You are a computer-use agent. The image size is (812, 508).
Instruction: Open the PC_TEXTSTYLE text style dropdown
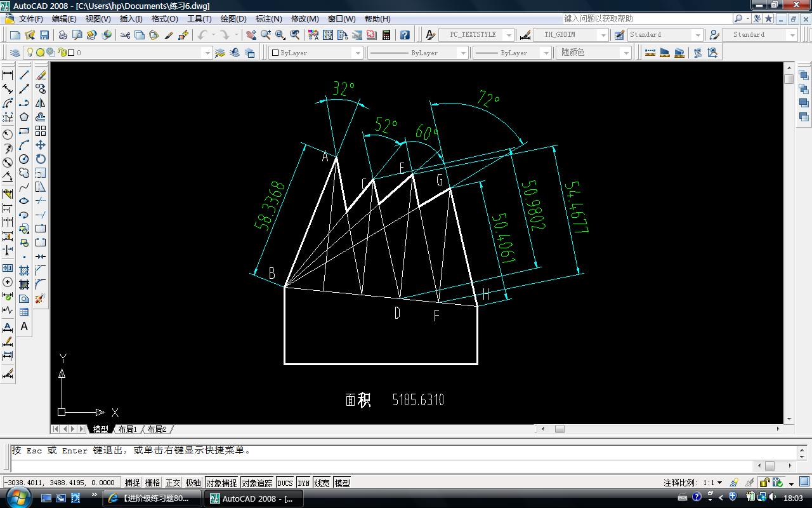click(x=509, y=35)
